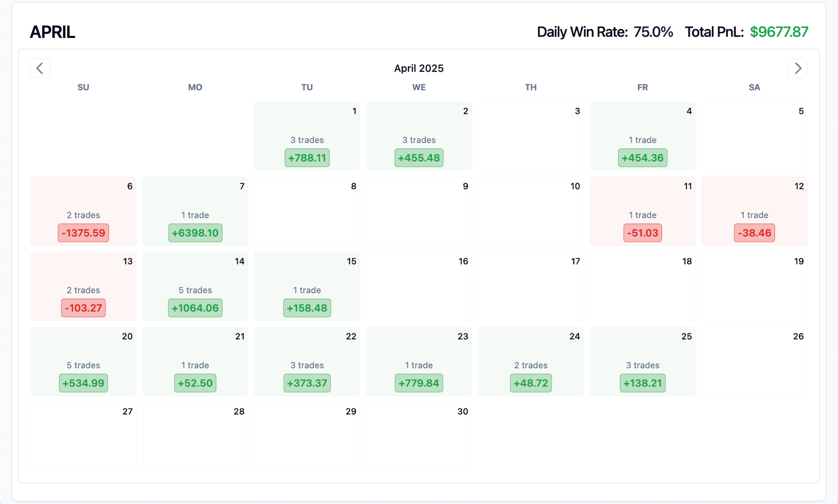
Task: Click the +138.21 badge on April 25
Action: (x=642, y=383)
